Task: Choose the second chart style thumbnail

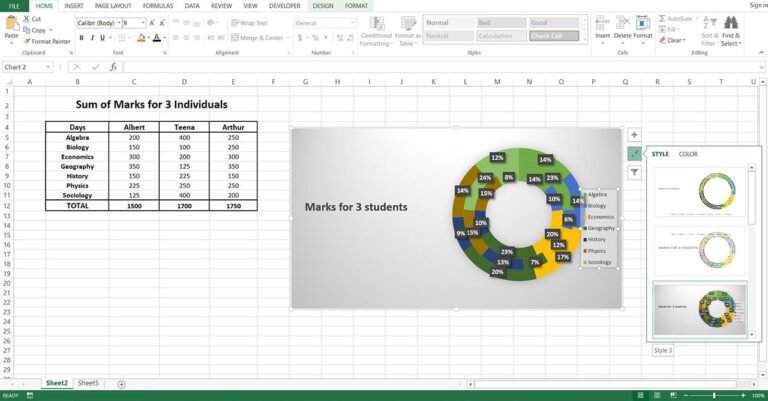Action: click(x=699, y=250)
